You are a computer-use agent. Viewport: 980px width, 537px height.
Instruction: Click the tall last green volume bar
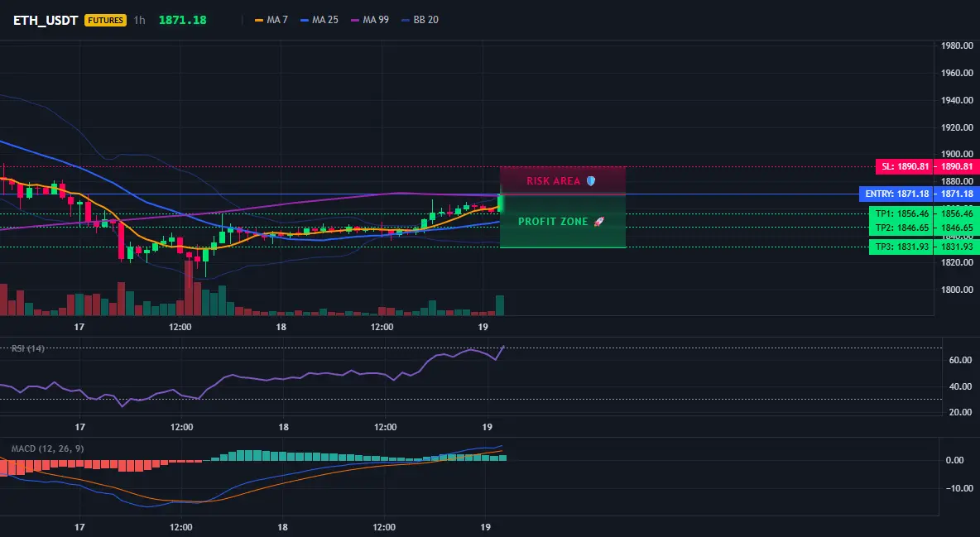pos(500,305)
